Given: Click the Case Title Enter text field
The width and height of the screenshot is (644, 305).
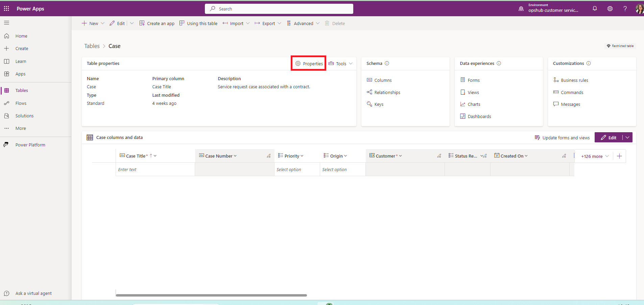Looking at the screenshot, I should 155,169.
